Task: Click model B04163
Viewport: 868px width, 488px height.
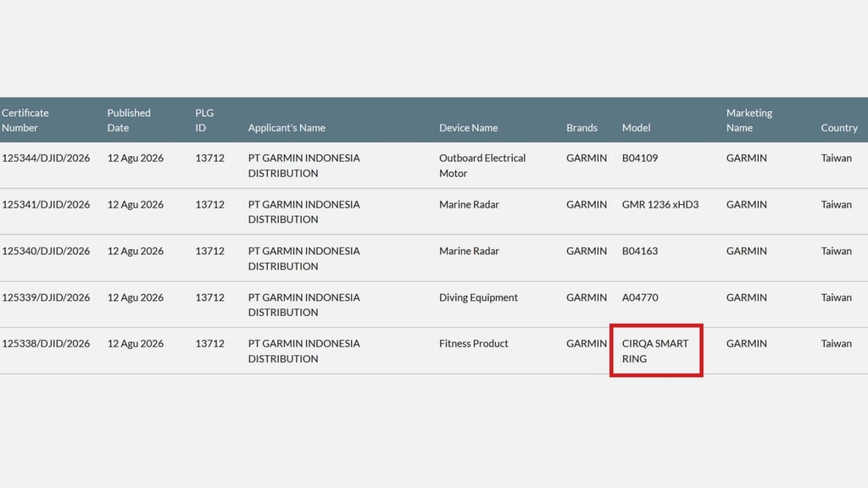Action: (640, 251)
